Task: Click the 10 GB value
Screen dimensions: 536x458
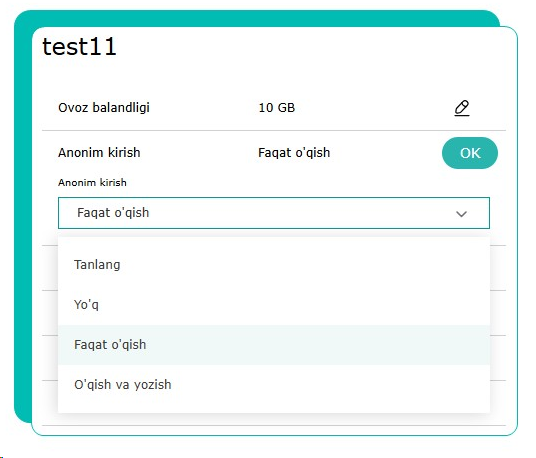Action: tap(277, 108)
